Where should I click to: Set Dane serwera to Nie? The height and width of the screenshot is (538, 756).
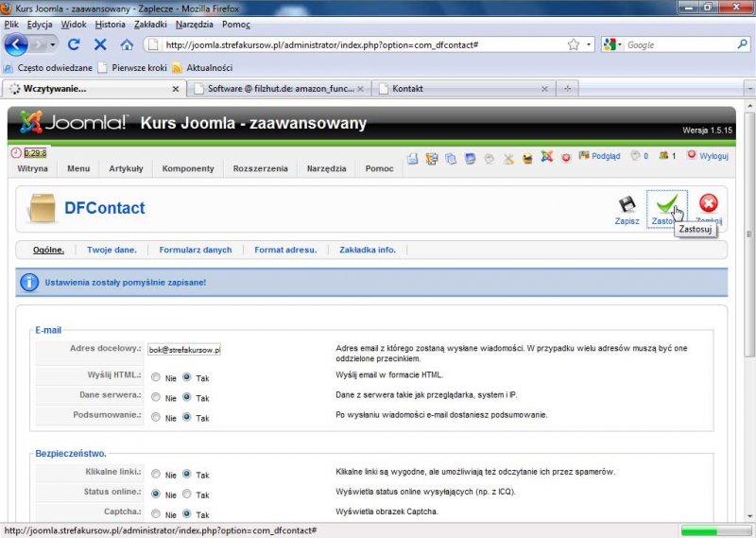pyautogui.click(x=156, y=397)
